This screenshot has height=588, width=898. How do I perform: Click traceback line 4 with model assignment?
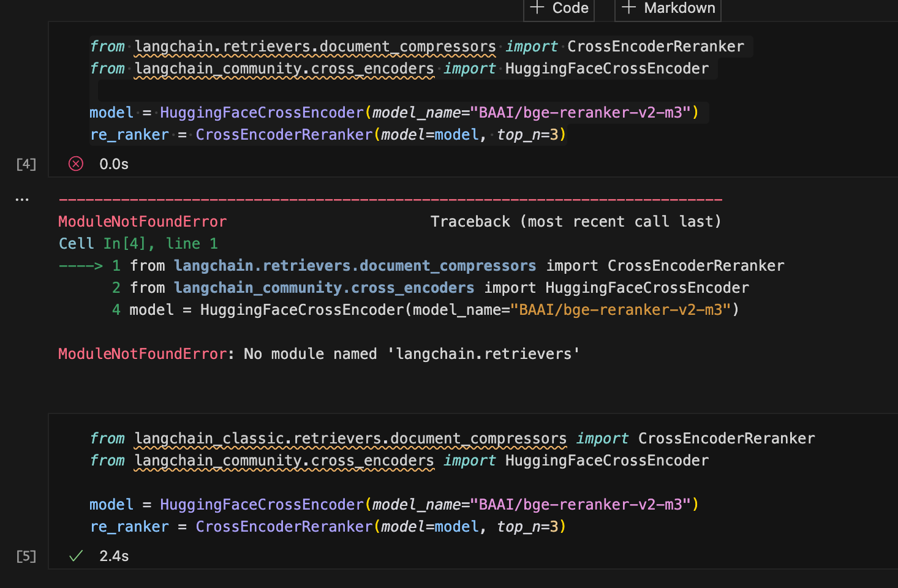(425, 310)
